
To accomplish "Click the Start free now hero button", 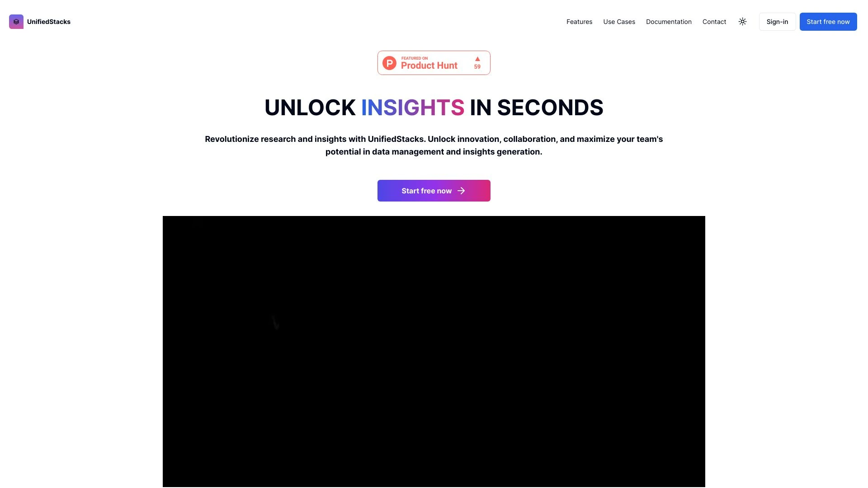I will coord(434,191).
